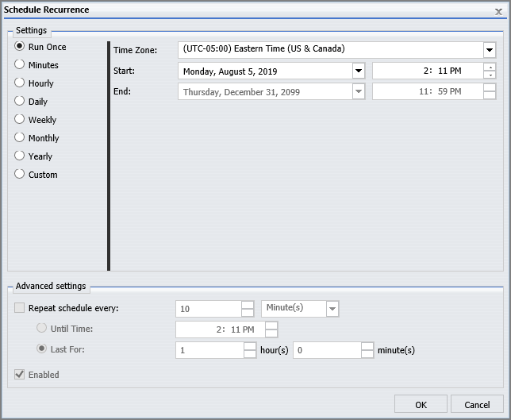Select the Hourly recurrence option
Screen dimensions: 511x420
point(20,83)
